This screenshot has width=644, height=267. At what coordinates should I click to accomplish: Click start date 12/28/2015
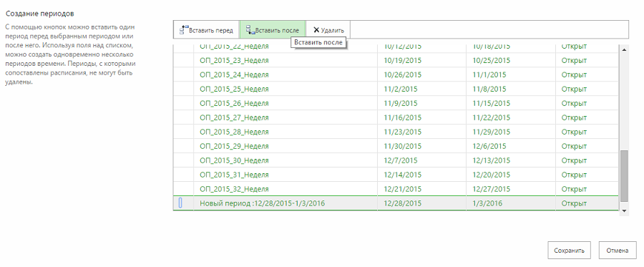[x=403, y=203]
